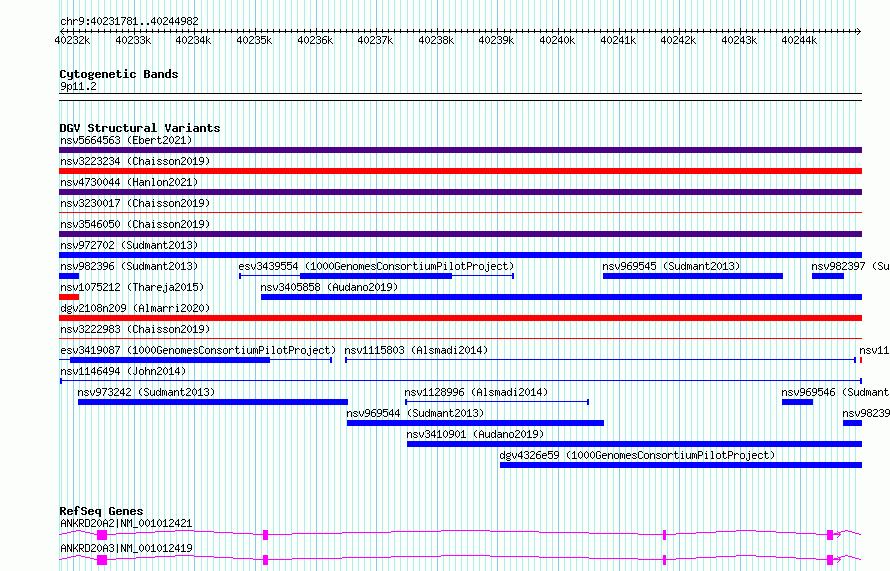Click the nsv5664563 (Ebert2021) purple variant bar
The width and height of the screenshot is (890, 571).
tap(460, 150)
